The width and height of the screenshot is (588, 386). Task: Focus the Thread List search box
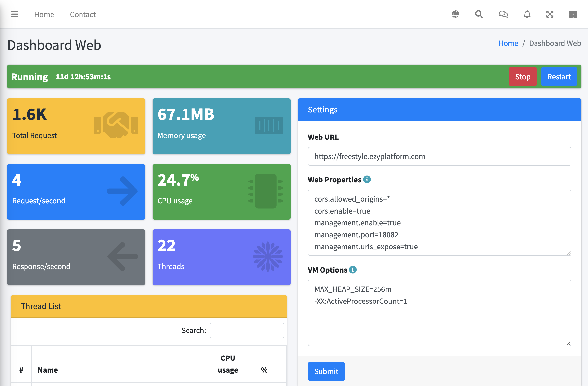(x=247, y=330)
